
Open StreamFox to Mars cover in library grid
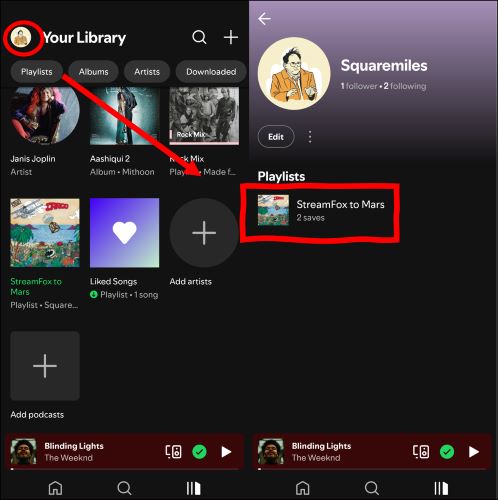click(x=45, y=233)
